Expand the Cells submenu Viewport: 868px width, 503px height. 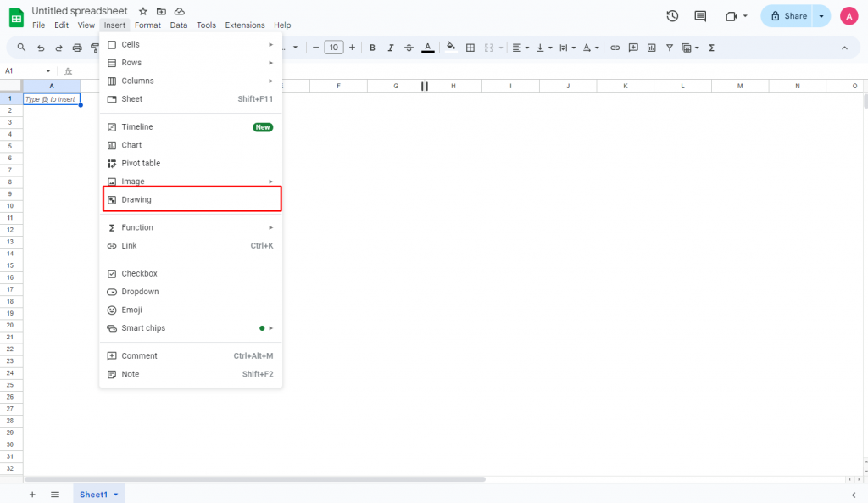coord(191,44)
